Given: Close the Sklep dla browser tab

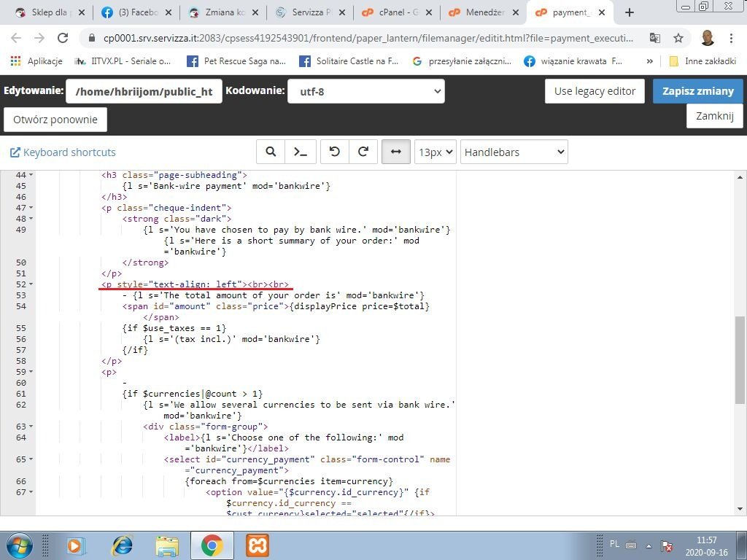Looking at the screenshot, I should tap(82, 13).
